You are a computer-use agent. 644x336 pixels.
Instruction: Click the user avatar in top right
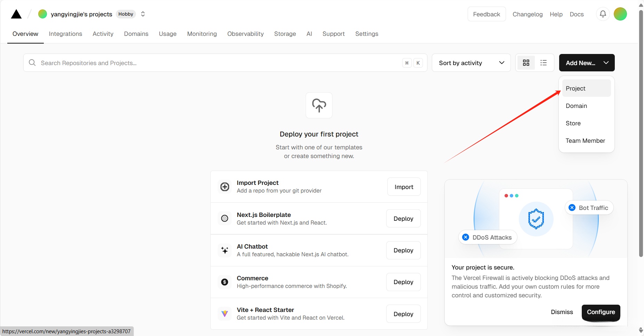[x=620, y=14]
